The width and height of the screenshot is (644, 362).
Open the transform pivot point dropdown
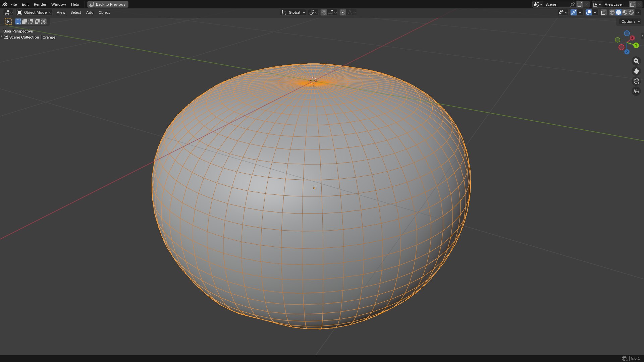pos(313,12)
